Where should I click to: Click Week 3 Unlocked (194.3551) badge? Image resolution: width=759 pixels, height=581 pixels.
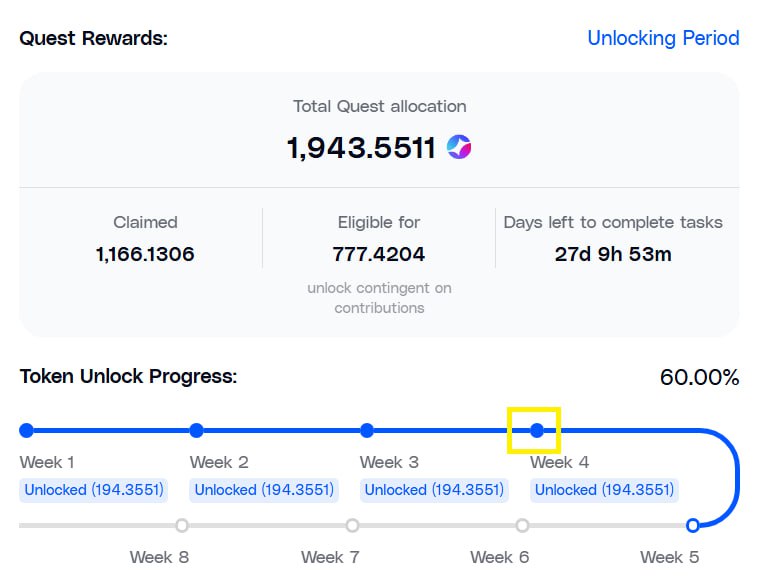tap(434, 490)
